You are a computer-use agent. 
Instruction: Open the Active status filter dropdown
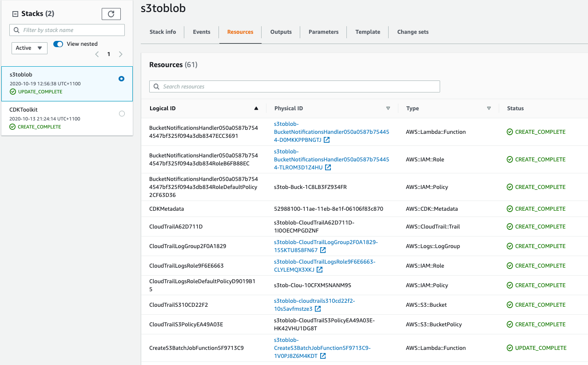point(29,48)
